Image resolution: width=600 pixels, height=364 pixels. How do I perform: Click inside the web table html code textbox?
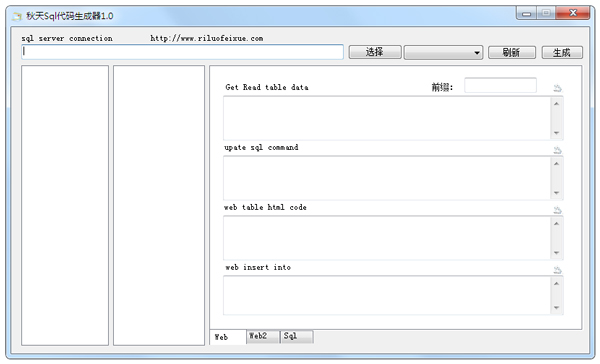387,238
